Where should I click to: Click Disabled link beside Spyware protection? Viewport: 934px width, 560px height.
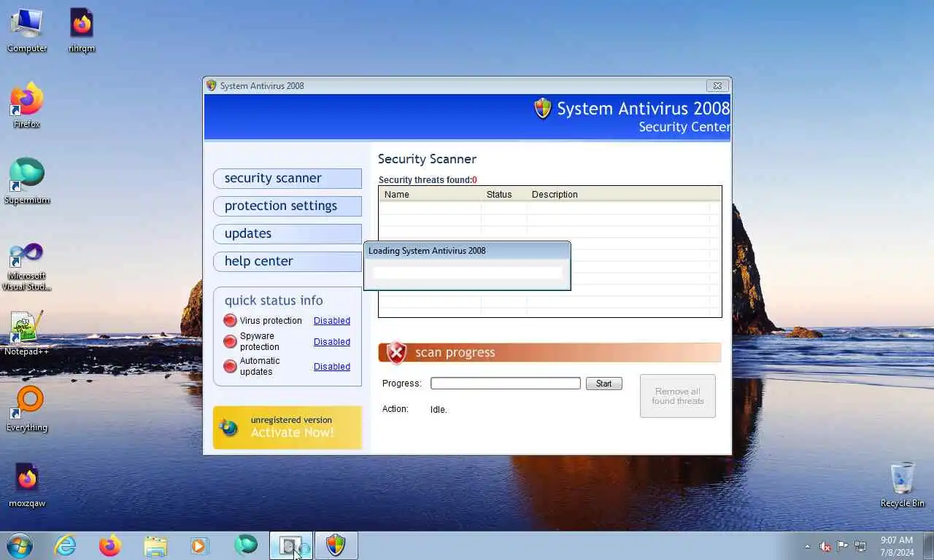(x=332, y=341)
